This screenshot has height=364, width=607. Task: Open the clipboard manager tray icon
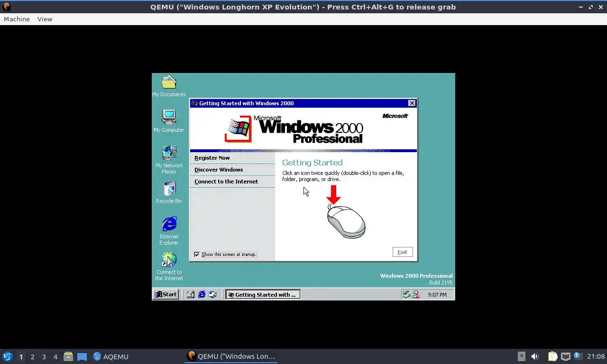point(552,356)
